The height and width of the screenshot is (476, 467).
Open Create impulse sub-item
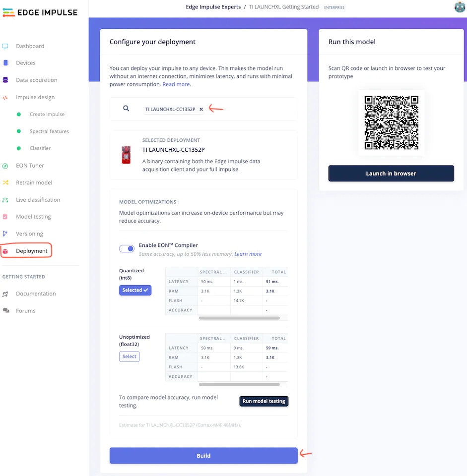click(47, 114)
